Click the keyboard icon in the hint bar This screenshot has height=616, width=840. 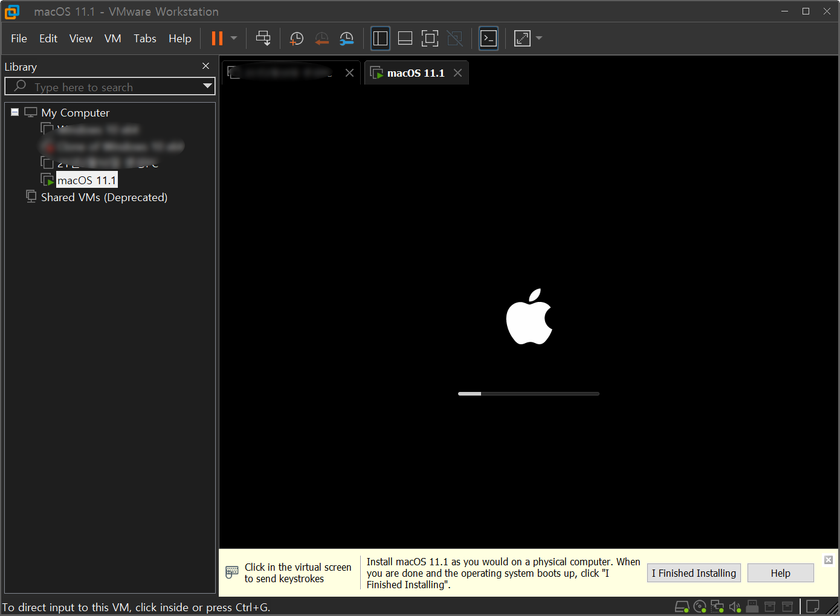click(x=232, y=573)
